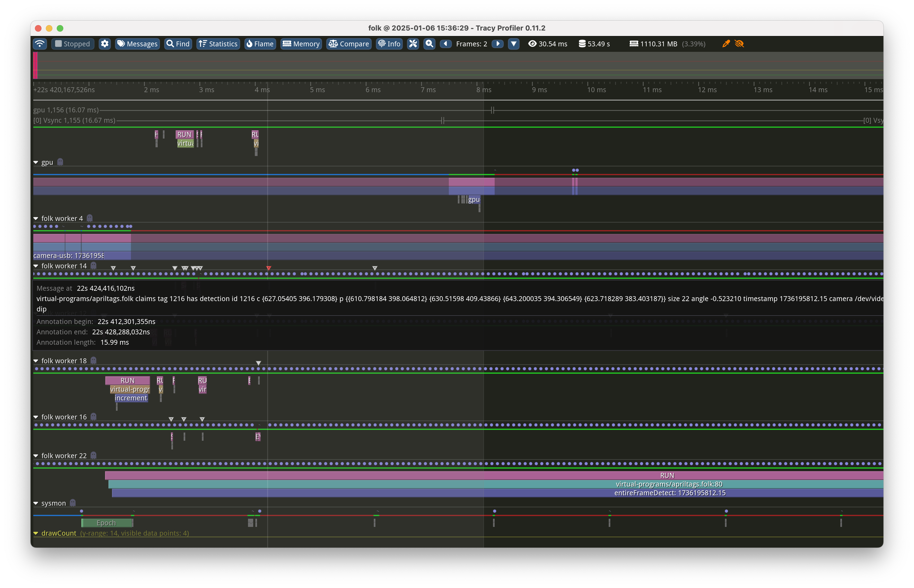Click the eye view span icon
This screenshot has width=914, height=588.
[532, 44]
